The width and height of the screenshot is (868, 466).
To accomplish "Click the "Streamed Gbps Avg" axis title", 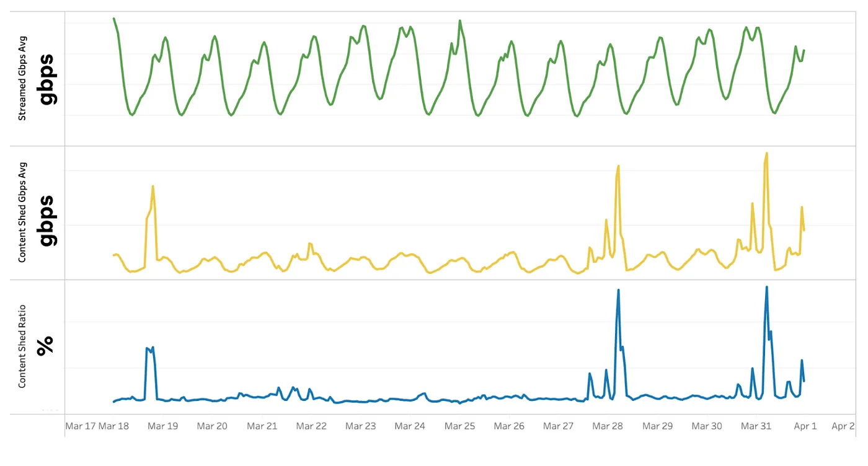I will [22, 78].
